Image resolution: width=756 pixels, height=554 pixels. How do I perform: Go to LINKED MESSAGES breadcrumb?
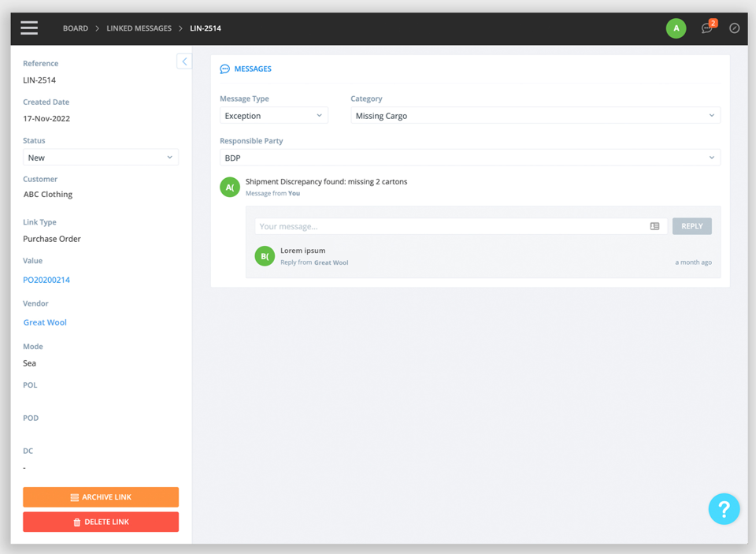[x=139, y=28]
